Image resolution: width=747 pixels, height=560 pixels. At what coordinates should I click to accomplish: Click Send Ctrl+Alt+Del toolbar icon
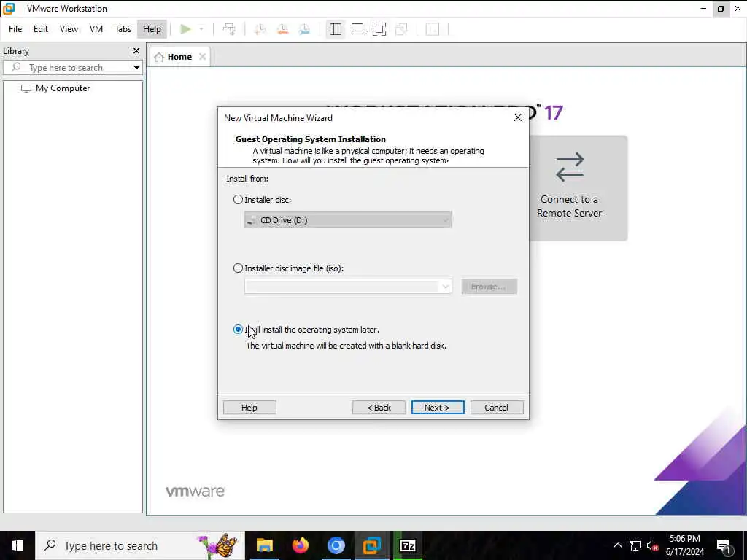click(x=229, y=29)
